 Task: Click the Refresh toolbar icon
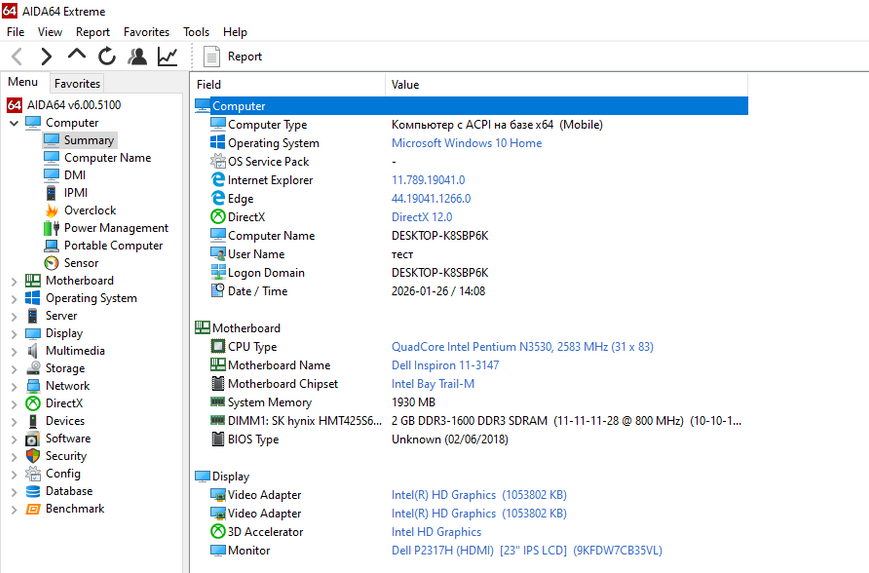coord(107,56)
